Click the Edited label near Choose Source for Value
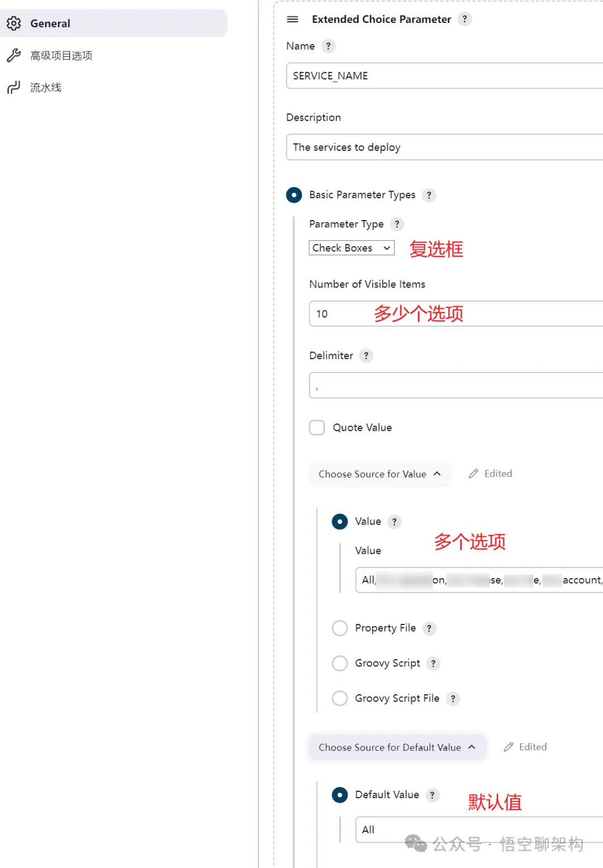This screenshot has width=603, height=868. point(498,473)
